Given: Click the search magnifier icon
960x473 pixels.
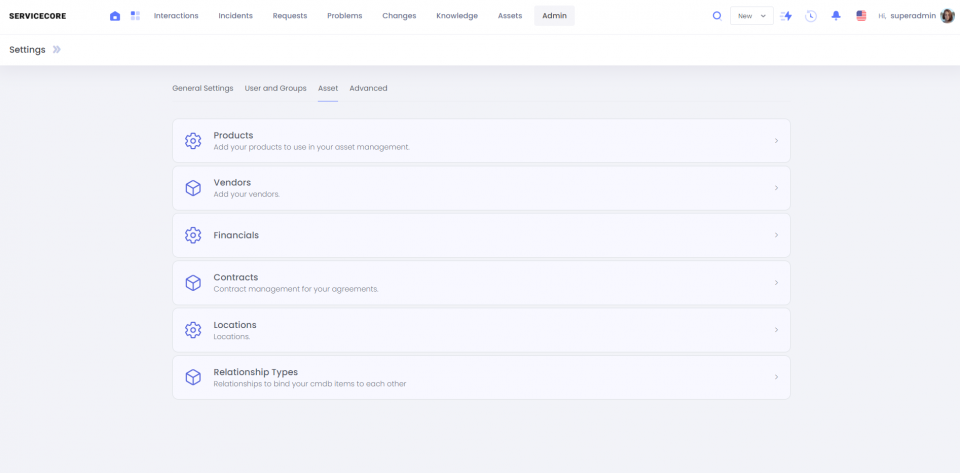Looking at the screenshot, I should (x=717, y=16).
